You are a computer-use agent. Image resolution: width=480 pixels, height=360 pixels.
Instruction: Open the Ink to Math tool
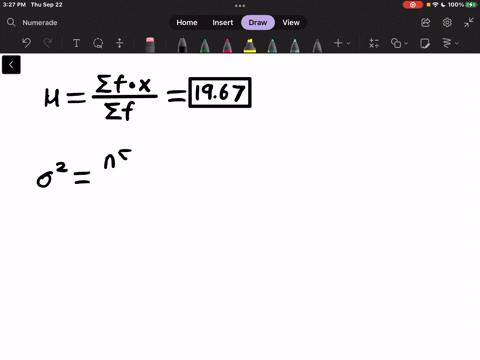coord(374,43)
